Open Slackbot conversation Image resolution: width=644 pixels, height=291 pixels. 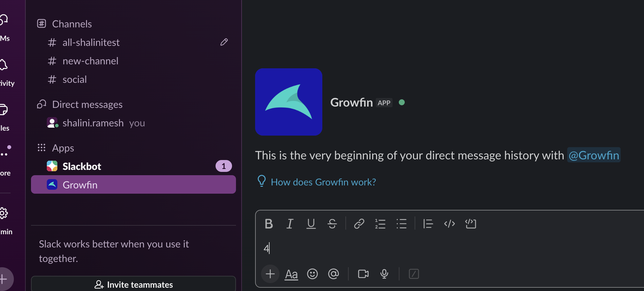coord(133,166)
